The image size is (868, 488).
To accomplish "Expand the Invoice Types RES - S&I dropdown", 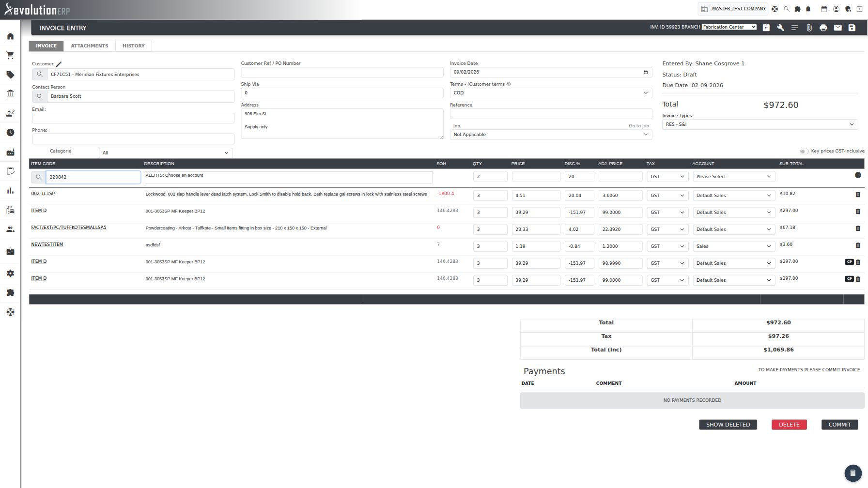I will tap(759, 124).
